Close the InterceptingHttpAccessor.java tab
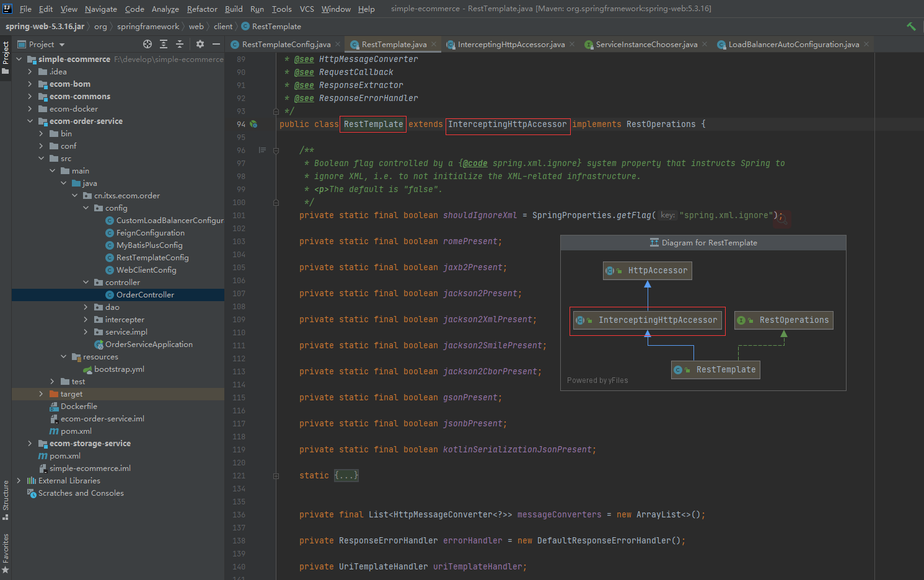Viewport: 924px width, 580px height. 572,44
